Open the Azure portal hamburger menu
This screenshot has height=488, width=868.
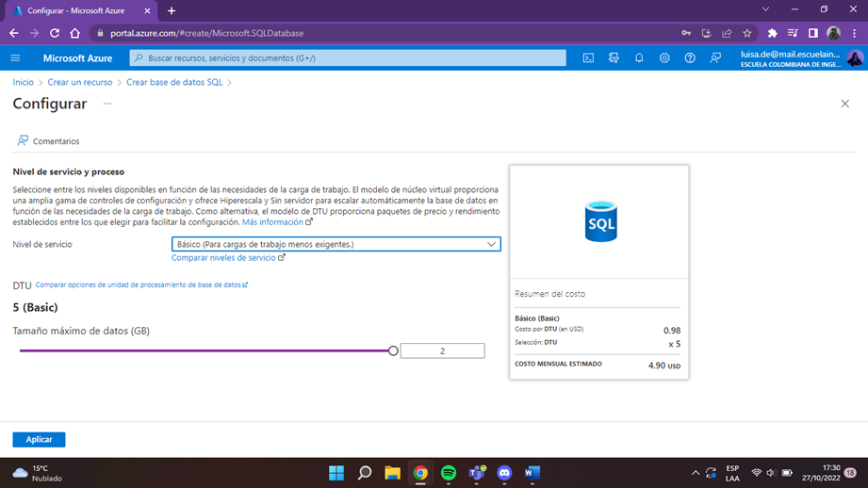[15, 58]
